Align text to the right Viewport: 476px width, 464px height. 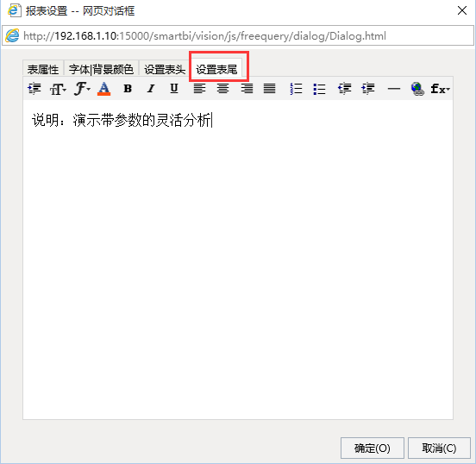click(x=247, y=89)
